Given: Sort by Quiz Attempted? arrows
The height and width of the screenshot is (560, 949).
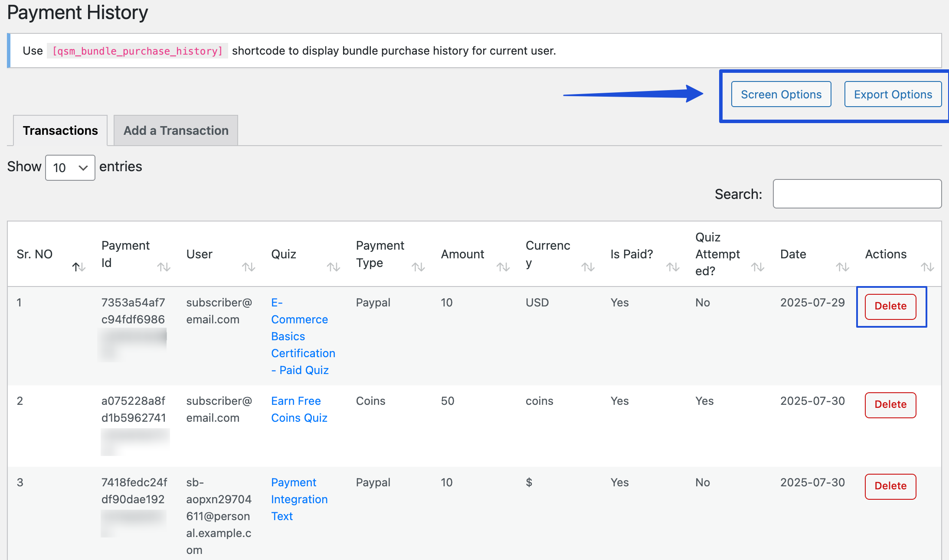Looking at the screenshot, I should click(758, 267).
